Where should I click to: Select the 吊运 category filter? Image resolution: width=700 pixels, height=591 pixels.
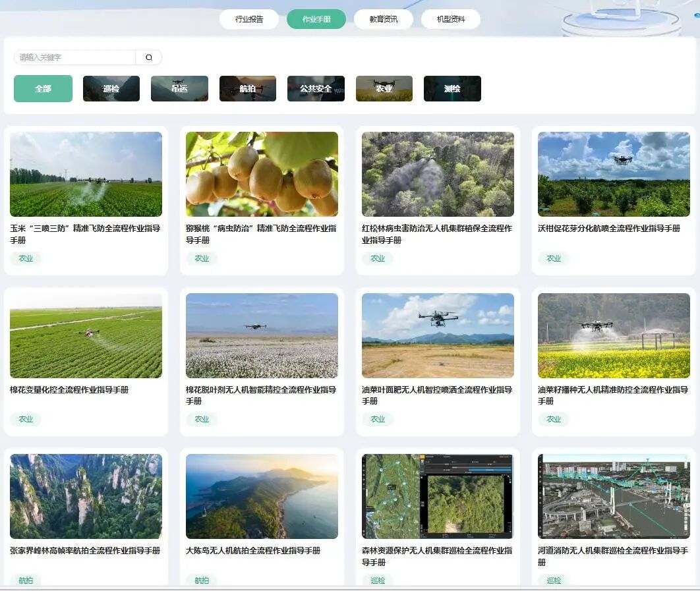tap(179, 89)
